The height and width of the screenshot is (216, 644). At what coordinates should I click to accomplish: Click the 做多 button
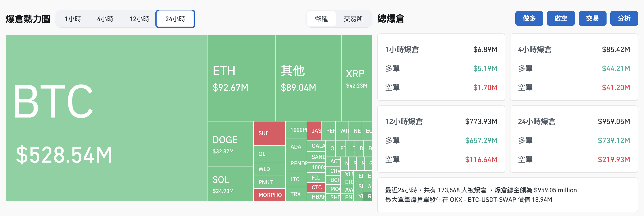[529, 18]
